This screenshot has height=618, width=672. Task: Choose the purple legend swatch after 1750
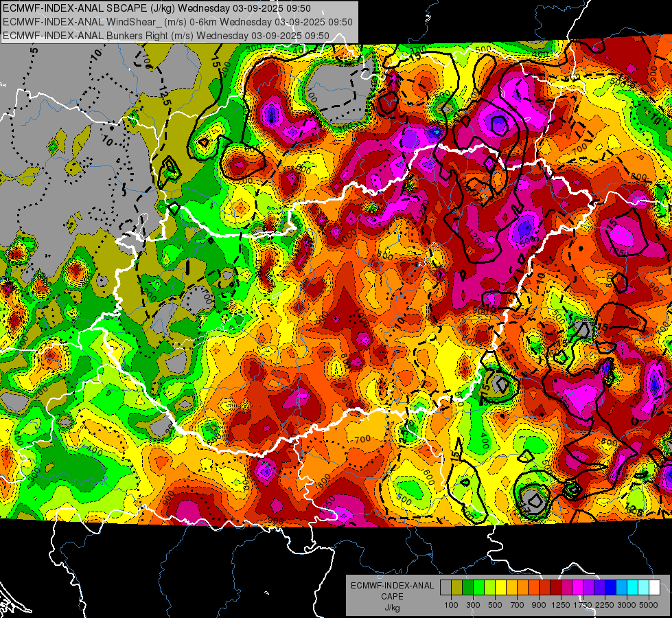[588, 588]
